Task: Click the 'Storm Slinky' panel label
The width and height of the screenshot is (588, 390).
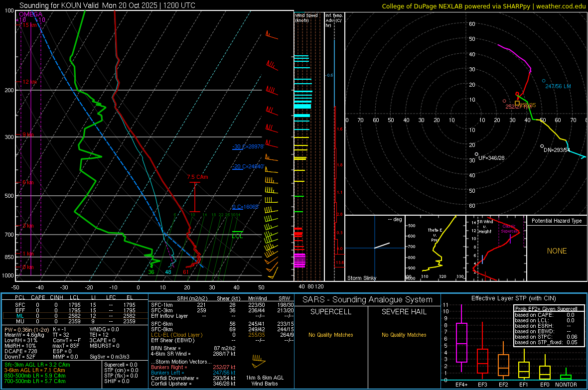Action: point(361,278)
